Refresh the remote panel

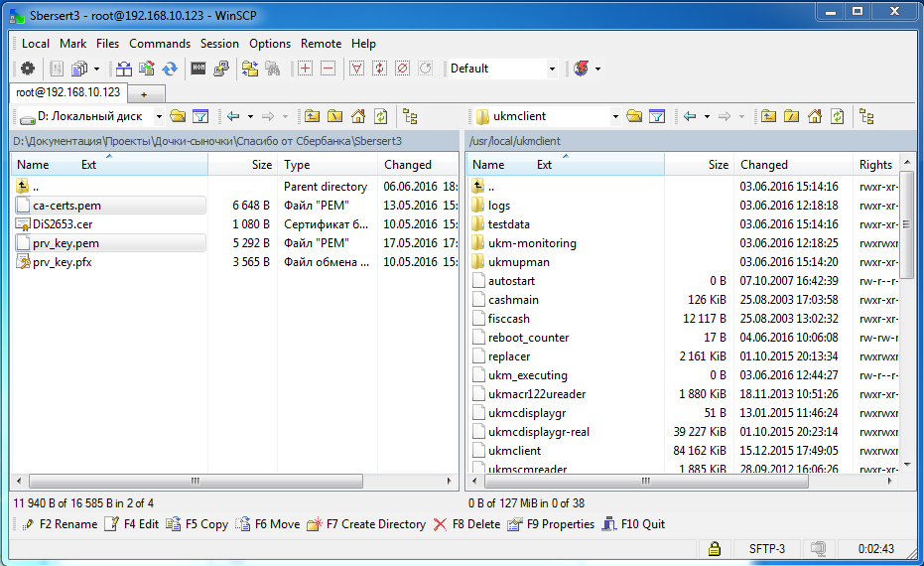pyautogui.click(x=838, y=116)
